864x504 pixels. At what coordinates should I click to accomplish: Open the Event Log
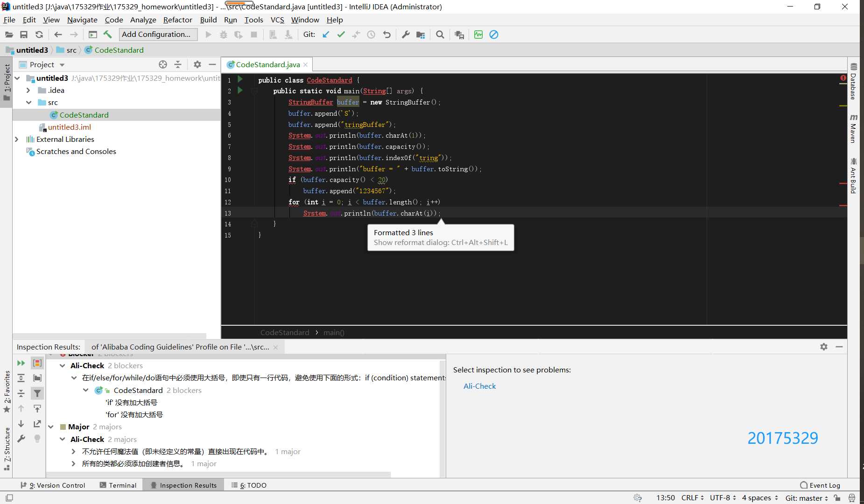tap(820, 485)
